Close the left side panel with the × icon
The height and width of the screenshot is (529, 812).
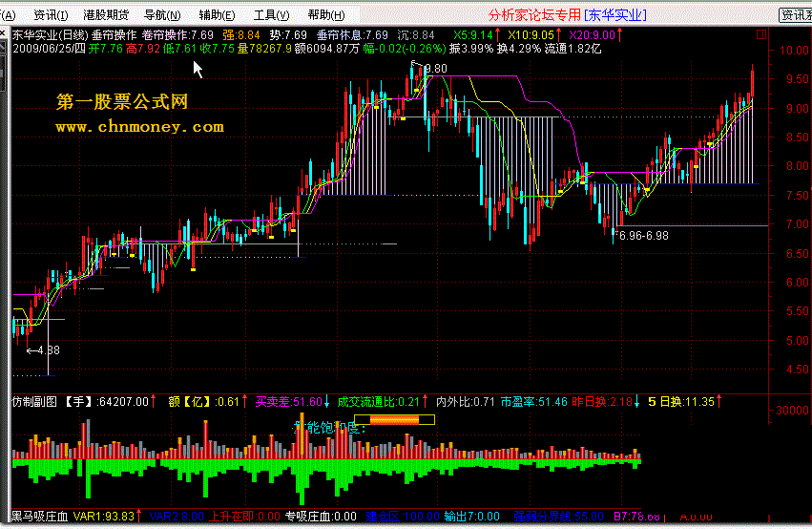pos(3,33)
